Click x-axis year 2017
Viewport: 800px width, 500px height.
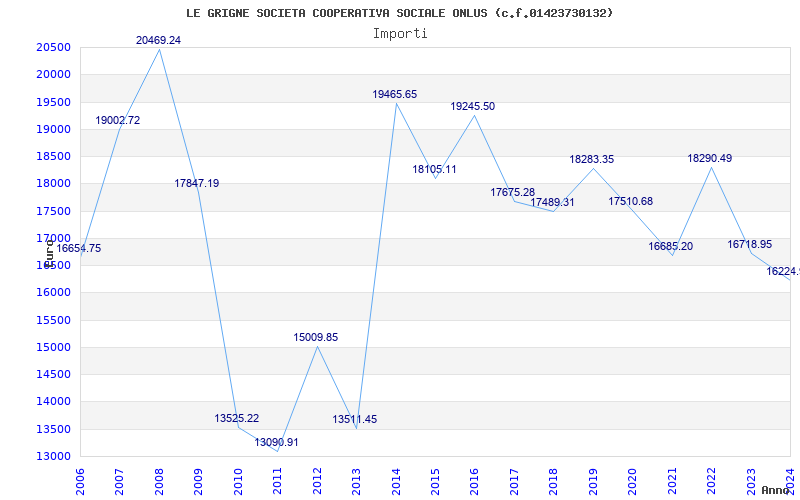[514, 482]
